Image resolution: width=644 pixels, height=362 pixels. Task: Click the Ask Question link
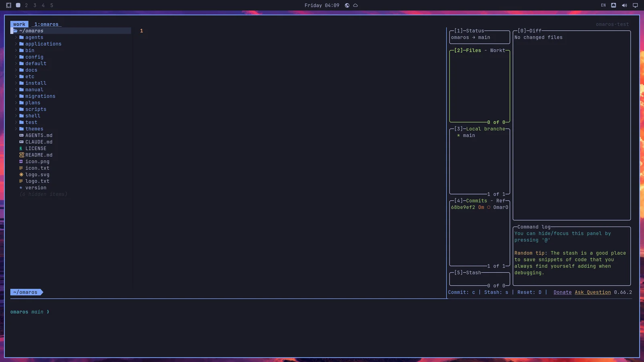pos(592,292)
